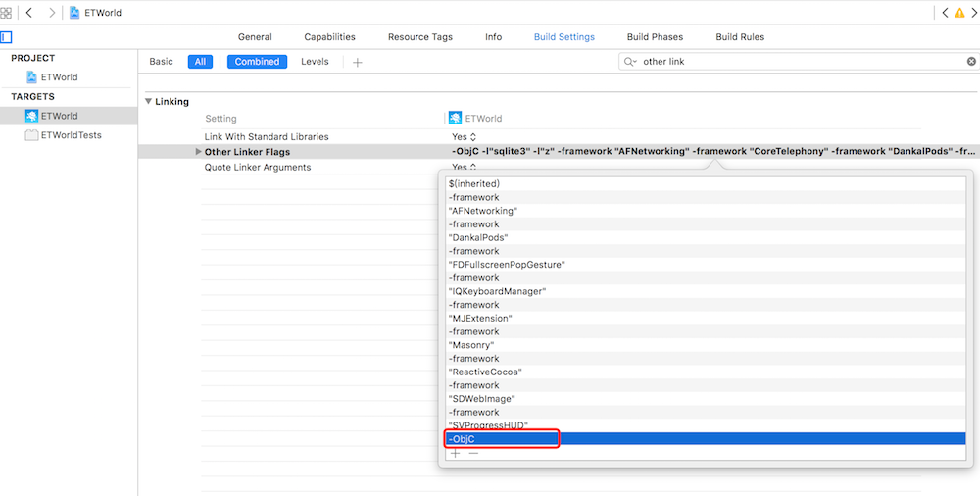Collapse the Linking section triangle
Image resolution: width=980 pixels, height=496 pixels.
(x=148, y=101)
